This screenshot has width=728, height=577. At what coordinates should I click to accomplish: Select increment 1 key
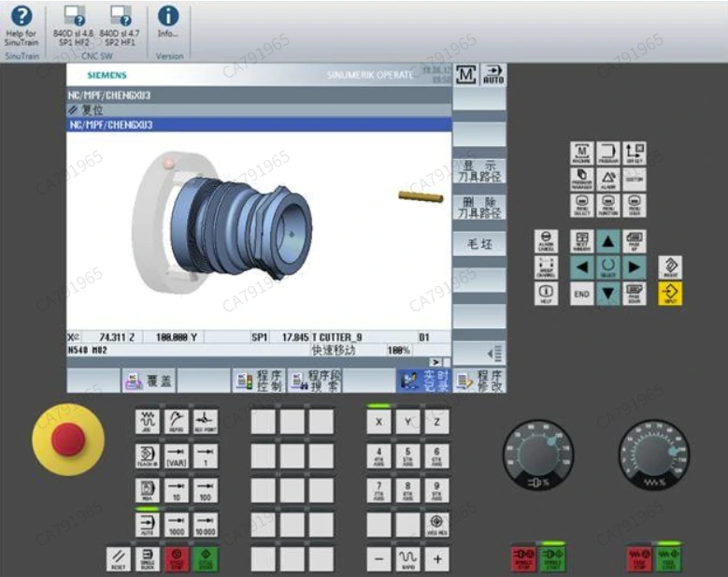coord(206,455)
